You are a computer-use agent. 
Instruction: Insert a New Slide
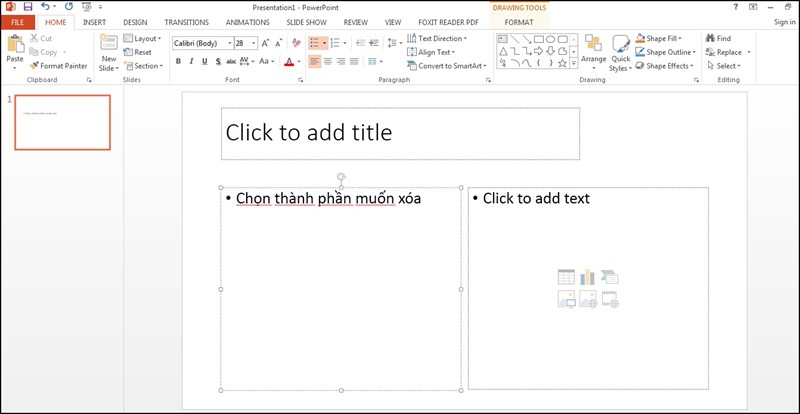(x=109, y=53)
